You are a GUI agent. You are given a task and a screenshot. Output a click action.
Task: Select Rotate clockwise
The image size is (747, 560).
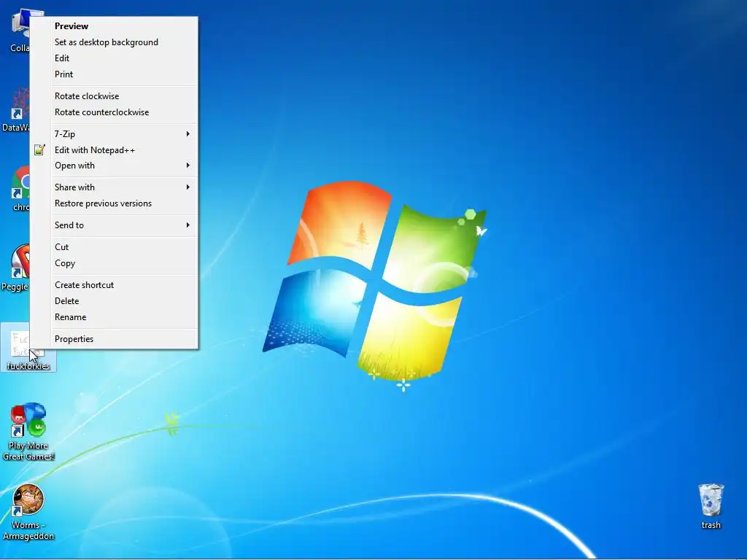point(114,96)
